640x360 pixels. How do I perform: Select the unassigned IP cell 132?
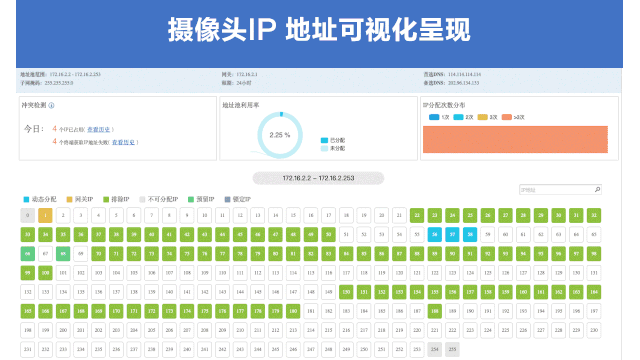click(x=28, y=292)
